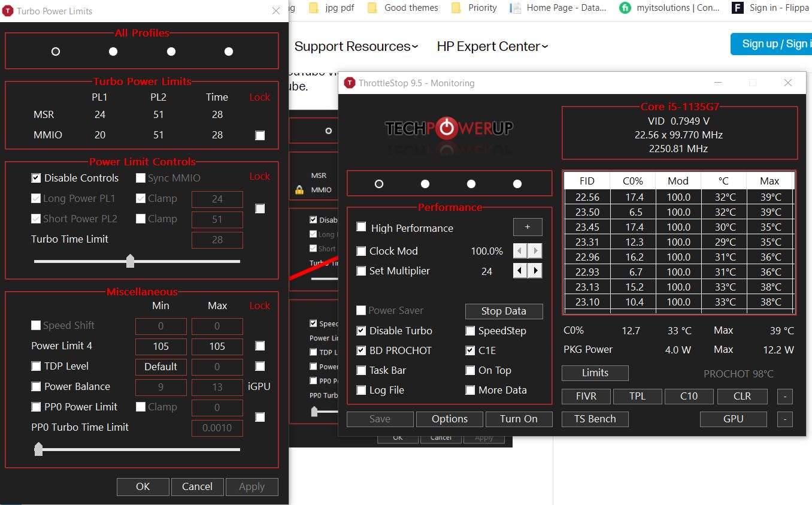The image size is (812, 505).
Task: Launch TS Bench
Action: tap(595, 419)
